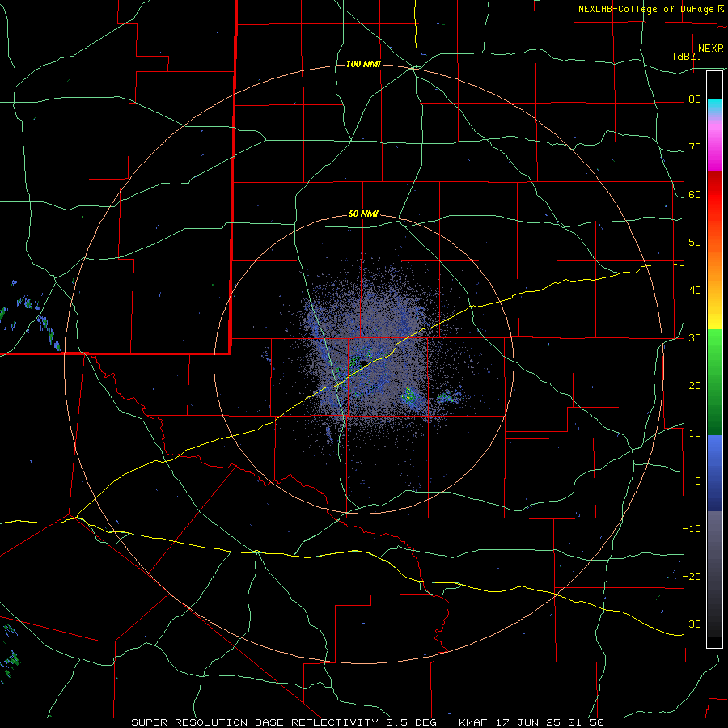
Task: Click the [dBZ] unit label
Action: 687,57
